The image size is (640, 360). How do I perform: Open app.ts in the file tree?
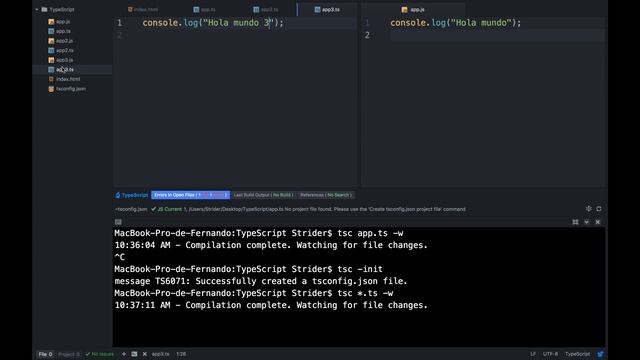[63, 31]
